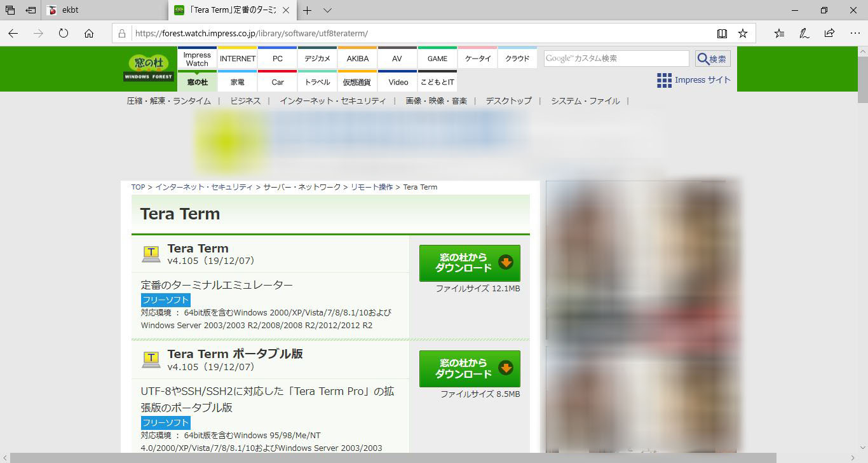Open the Car nav item
This screenshot has height=463, width=868.
(x=278, y=81)
